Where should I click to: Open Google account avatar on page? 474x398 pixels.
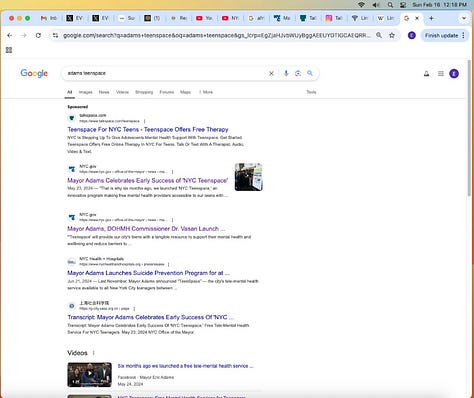click(454, 74)
